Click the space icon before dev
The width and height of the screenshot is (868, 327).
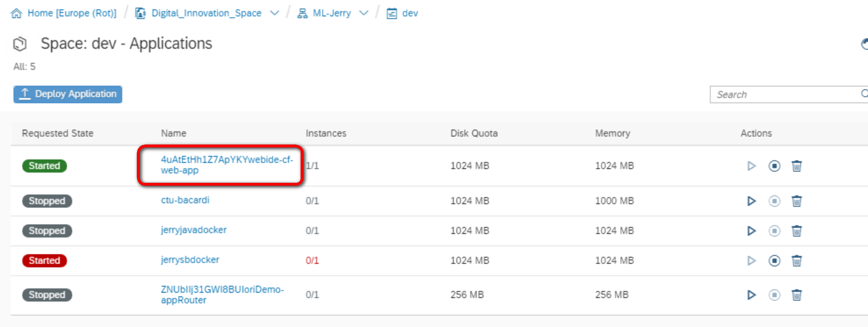pos(392,13)
